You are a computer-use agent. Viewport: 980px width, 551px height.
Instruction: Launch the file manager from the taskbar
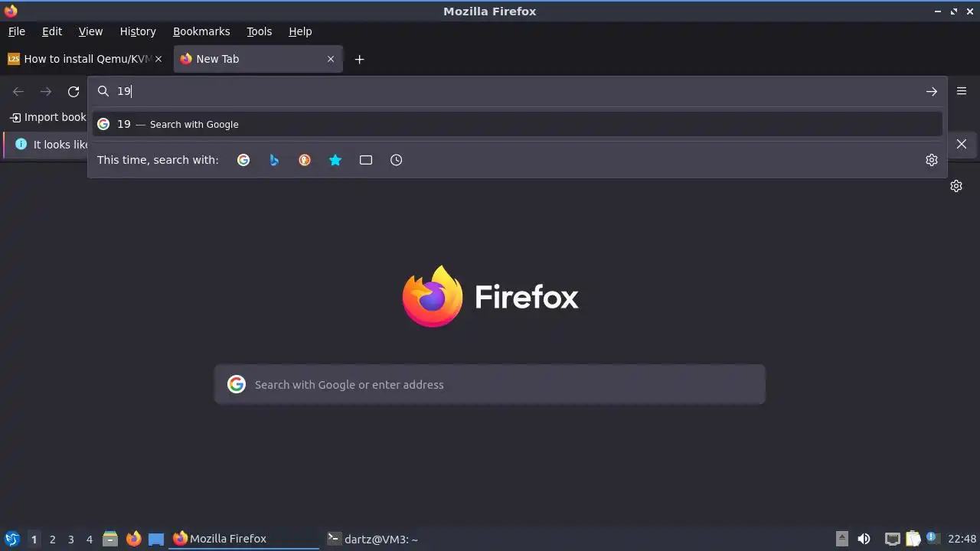tap(110, 539)
